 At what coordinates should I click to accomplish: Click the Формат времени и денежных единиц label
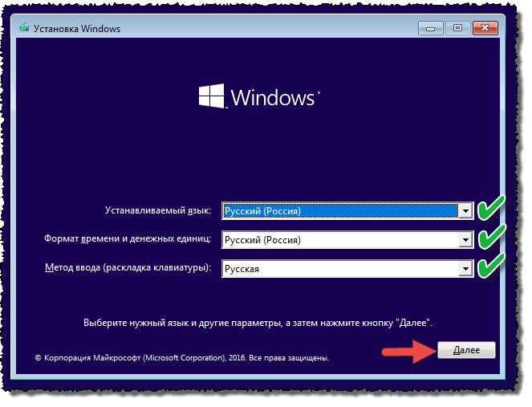click(128, 238)
